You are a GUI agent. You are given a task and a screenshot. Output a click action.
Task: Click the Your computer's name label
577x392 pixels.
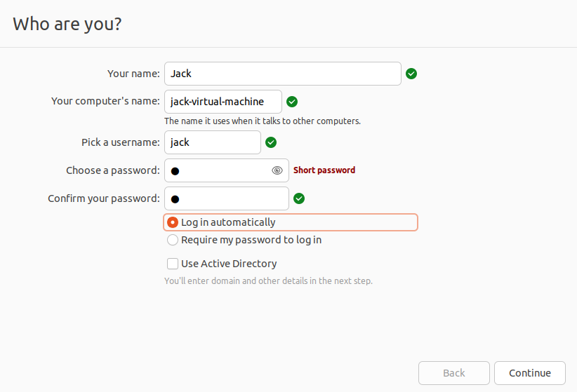tap(105, 101)
